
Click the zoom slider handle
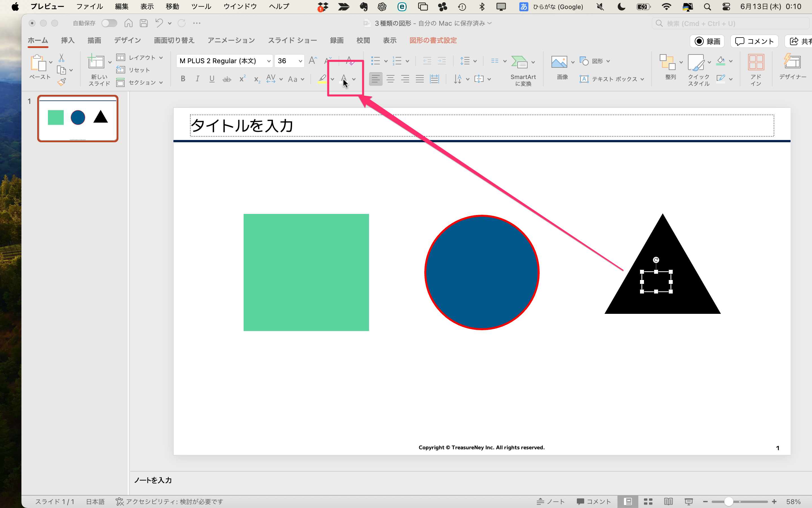click(x=728, y=502)
